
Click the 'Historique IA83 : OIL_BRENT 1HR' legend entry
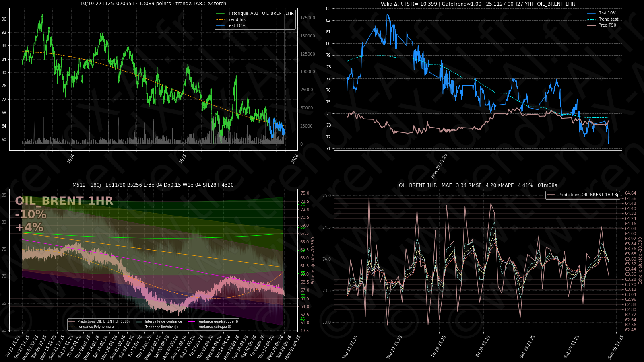pyautogui.click(x=260, y=13)
